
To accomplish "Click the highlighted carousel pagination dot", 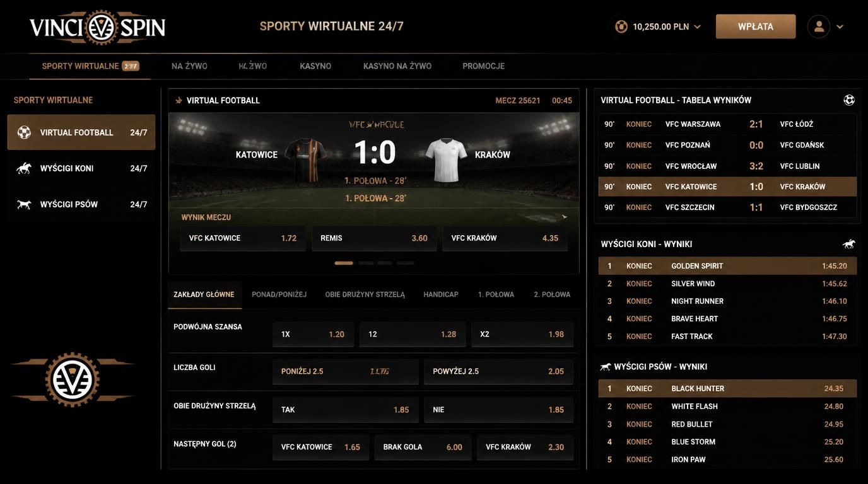I will (344, 263).
